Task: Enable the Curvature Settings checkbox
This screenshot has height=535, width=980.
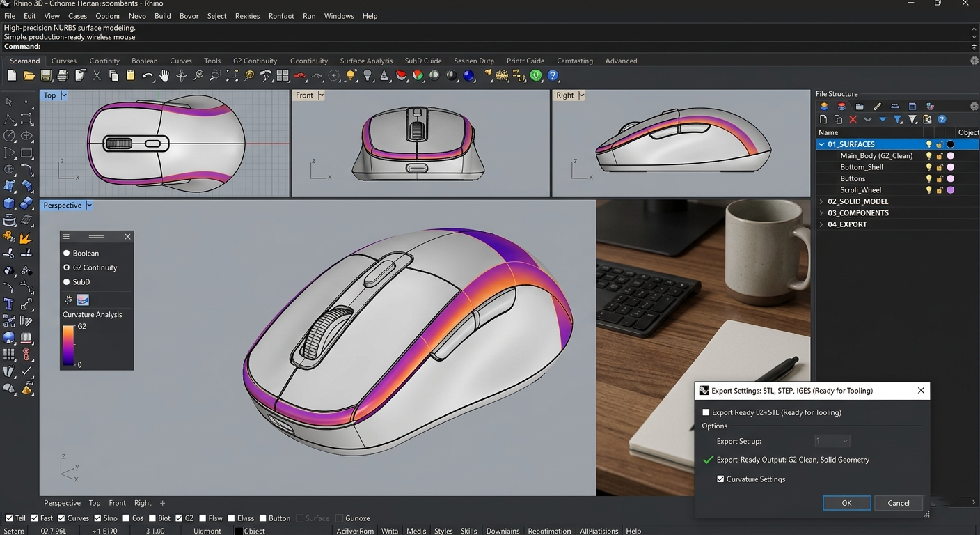Action: coord(721,479)
